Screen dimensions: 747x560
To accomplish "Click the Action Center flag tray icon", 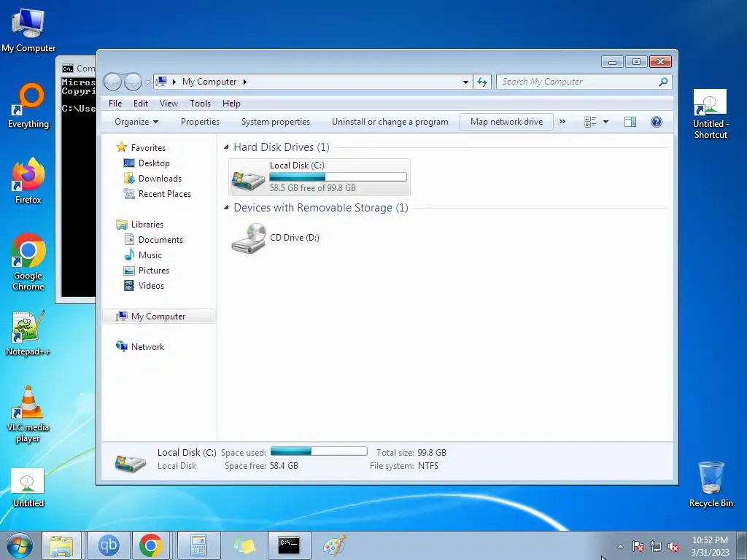I will coord(638,547).
